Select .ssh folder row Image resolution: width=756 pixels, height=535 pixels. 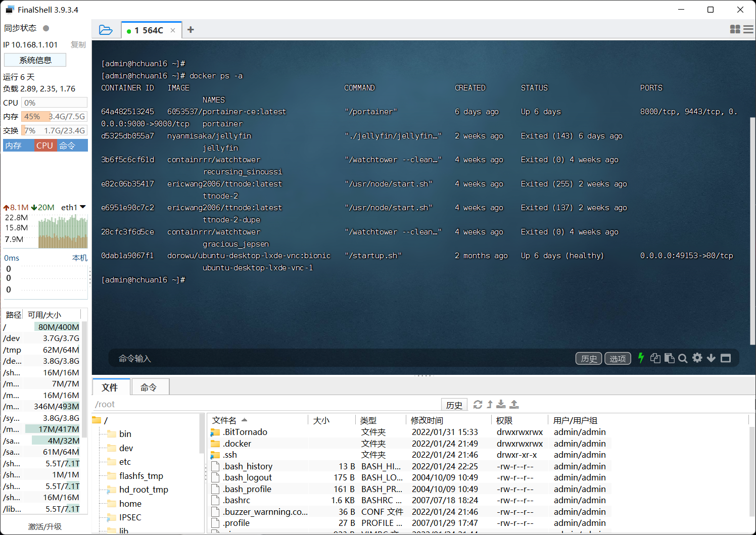coord(410,455)
